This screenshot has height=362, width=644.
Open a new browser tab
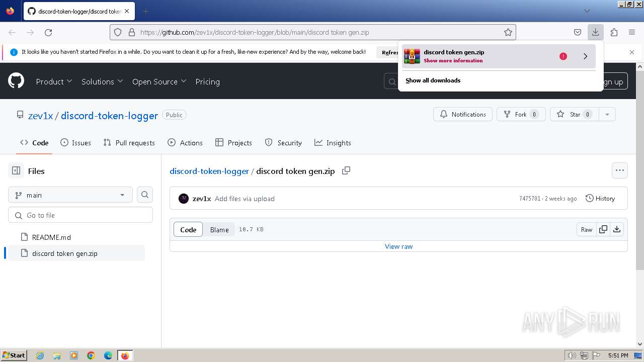(145, 11)
